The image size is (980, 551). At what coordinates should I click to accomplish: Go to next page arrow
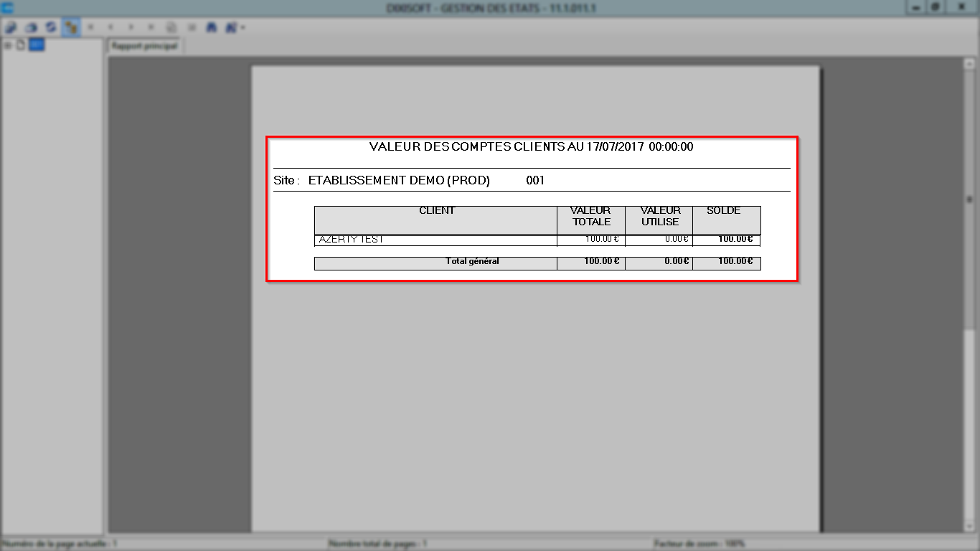(x=131, y=27)
